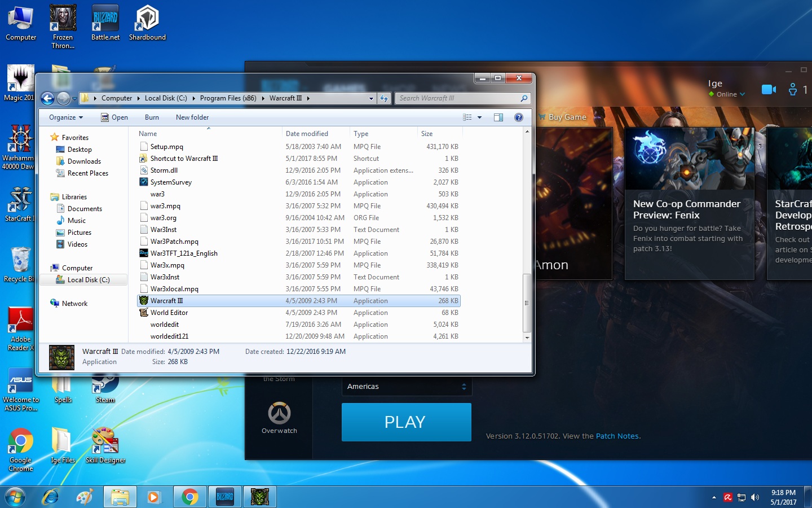812x508 pixels.
Task: Open the Americas region dropdown
Action: pyautogui.click(x=407, y=387)
